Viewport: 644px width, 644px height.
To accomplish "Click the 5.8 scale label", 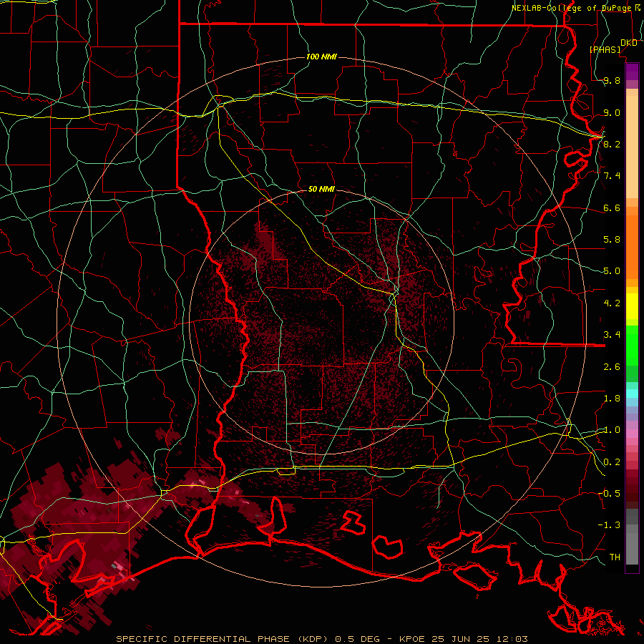I will click(612, 240).
